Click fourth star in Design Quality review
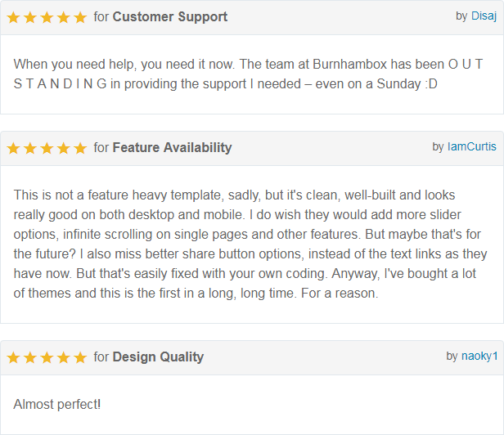 (63, 357)
